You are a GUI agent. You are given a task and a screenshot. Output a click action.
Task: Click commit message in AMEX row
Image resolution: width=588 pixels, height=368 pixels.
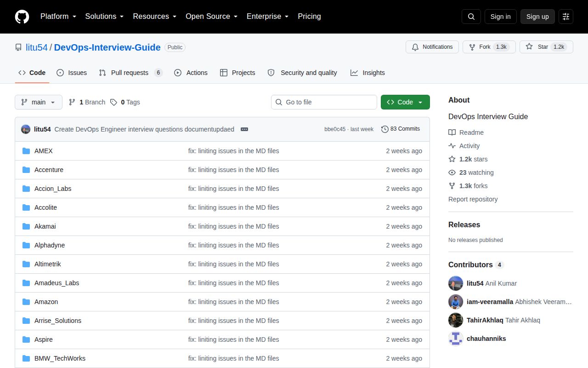tap(234, 151)
